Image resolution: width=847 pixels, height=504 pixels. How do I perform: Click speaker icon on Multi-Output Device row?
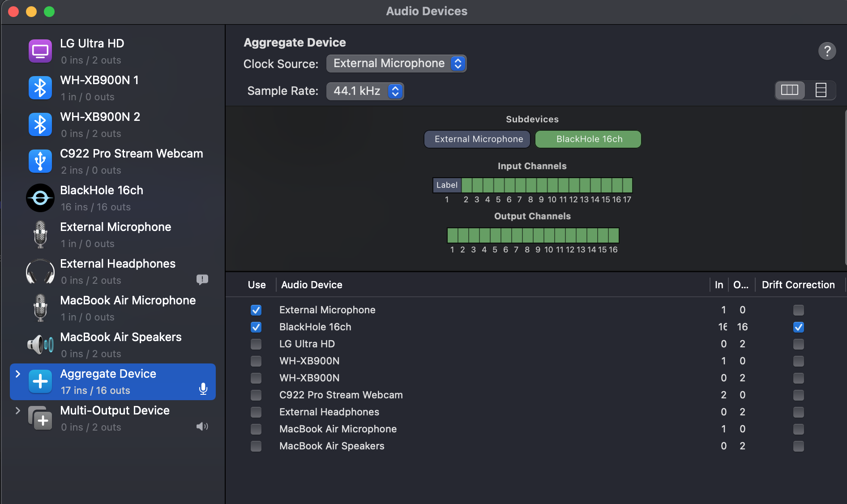tap(202, 426)
